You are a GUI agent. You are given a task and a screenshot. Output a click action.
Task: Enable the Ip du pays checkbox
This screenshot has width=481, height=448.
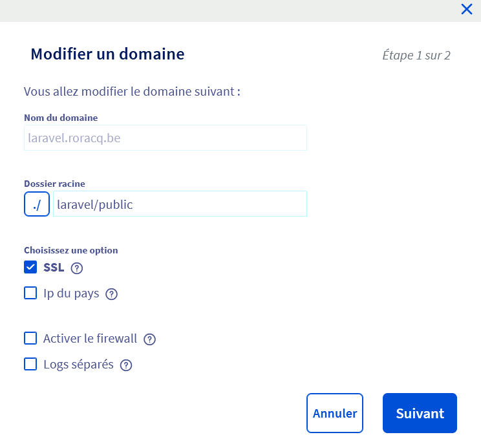tap(30, 293)
